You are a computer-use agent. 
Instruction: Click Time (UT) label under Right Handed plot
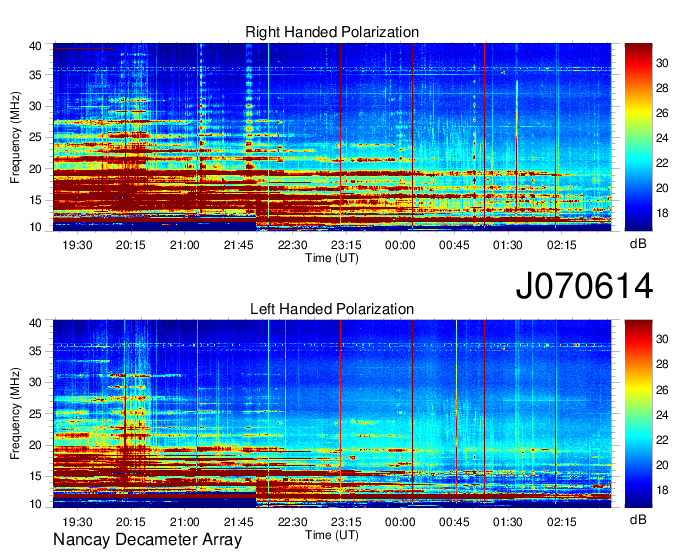[x=332, y=258]
